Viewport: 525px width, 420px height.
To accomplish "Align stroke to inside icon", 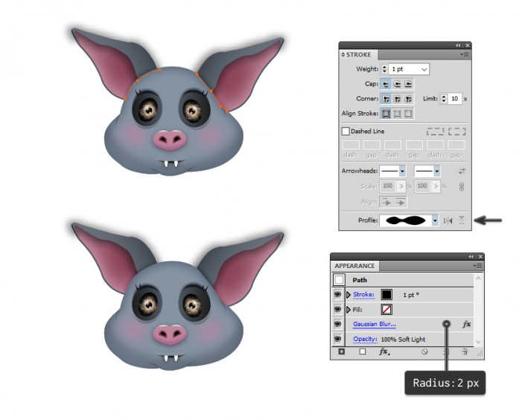I will 397,113.
